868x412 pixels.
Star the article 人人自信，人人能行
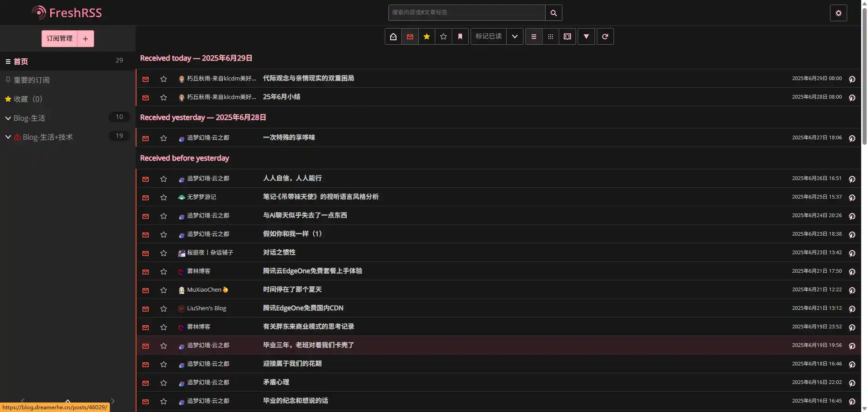click(x=164, y=179)
